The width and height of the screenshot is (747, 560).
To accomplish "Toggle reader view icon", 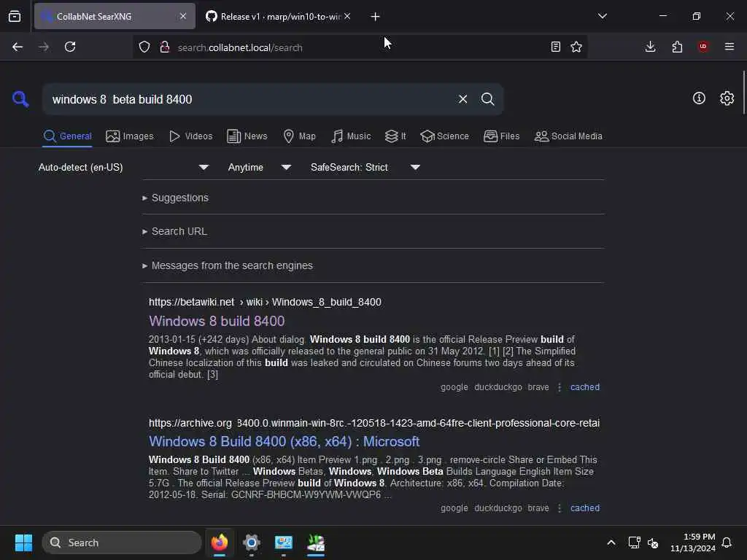I will (555, 47).
